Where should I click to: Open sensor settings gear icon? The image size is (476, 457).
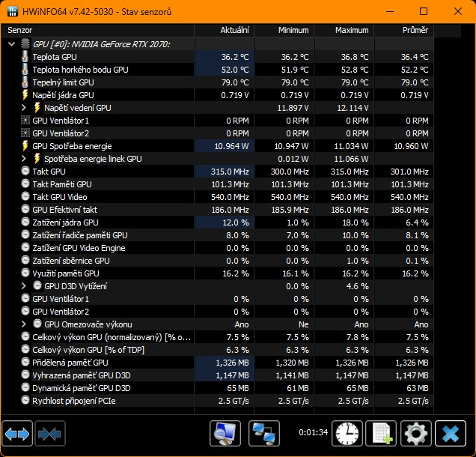(416, 434)
